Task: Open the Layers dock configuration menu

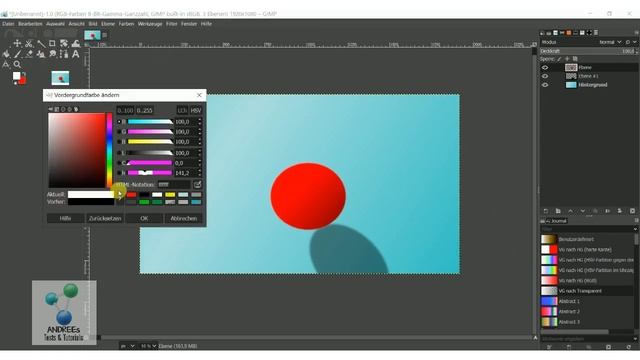Action: [x=636, y=33]
